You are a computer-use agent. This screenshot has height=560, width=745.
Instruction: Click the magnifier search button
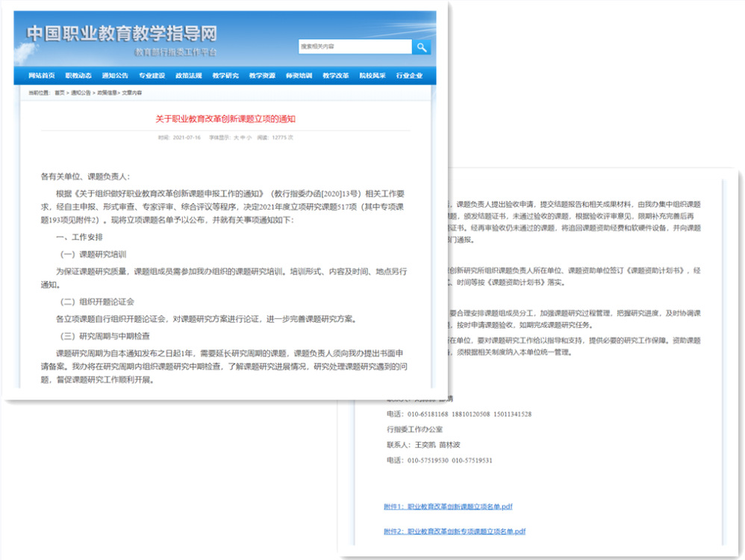click(422, 47)
